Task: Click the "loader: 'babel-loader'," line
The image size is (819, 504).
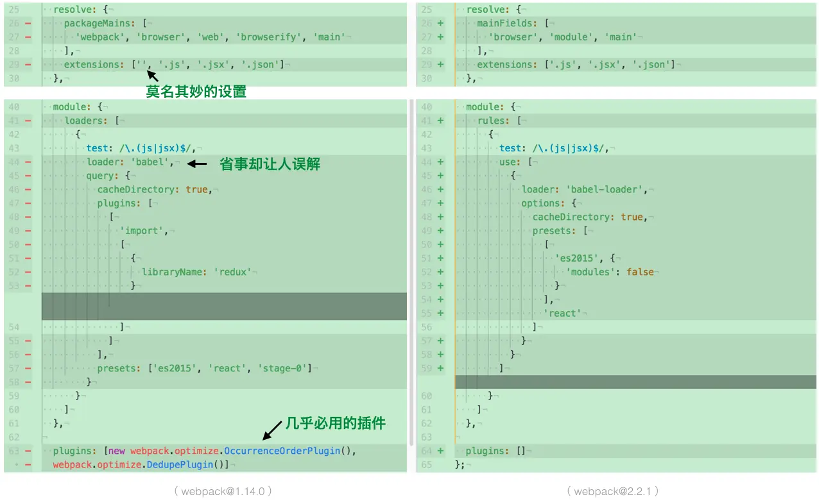Action: tap(585, 189)
